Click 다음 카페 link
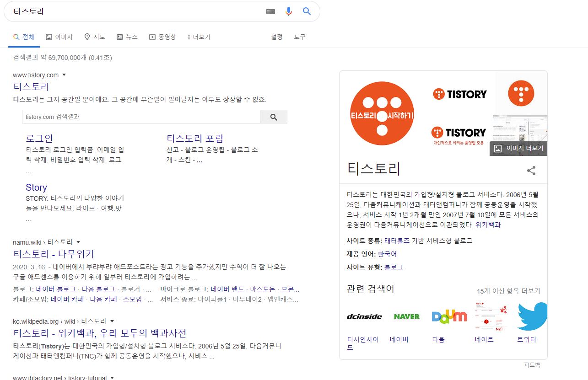Screen dimensions: 588x380 pyautogui.click(x=103, y=300)
